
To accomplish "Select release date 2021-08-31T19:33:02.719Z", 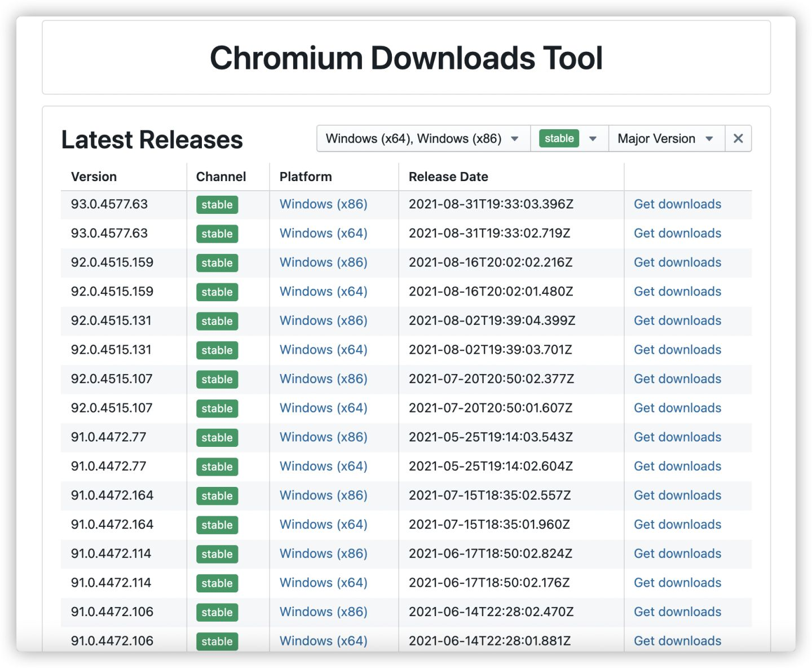I will tap(489, 234).
